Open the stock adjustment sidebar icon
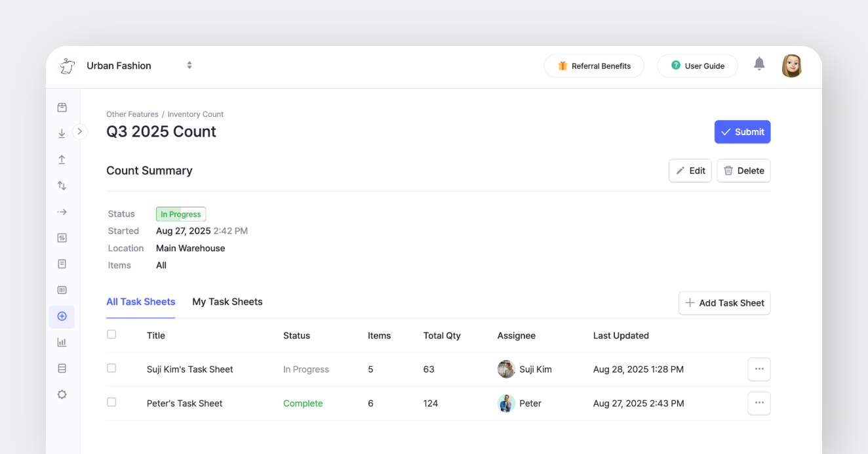This screenshot has height=454, width=868. tap(62, 237)
